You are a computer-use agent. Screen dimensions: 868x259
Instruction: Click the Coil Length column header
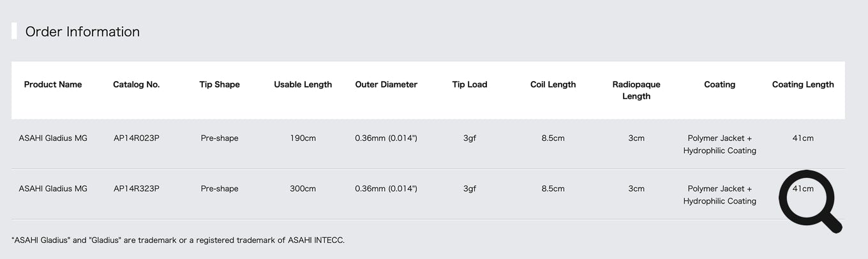click(553, 84)
